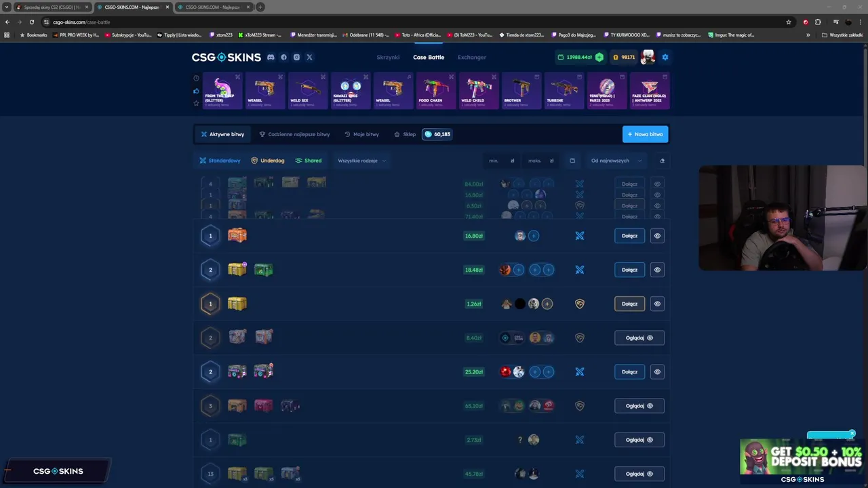Watch the 65.10zł battle with Oglądaj
Image resolution: width=868 pixels, height=488 pixels.
click(639, 406)
